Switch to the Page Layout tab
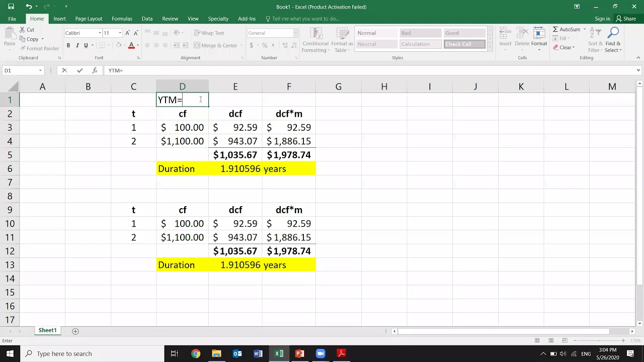The height and width of the screenshot is (362, 644). (89, 19)
